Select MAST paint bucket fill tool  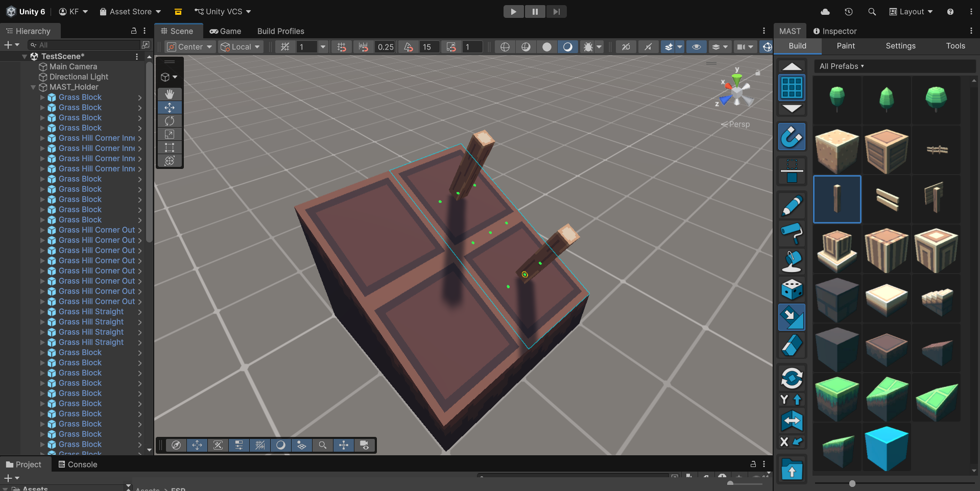click(x=792, y=262)
